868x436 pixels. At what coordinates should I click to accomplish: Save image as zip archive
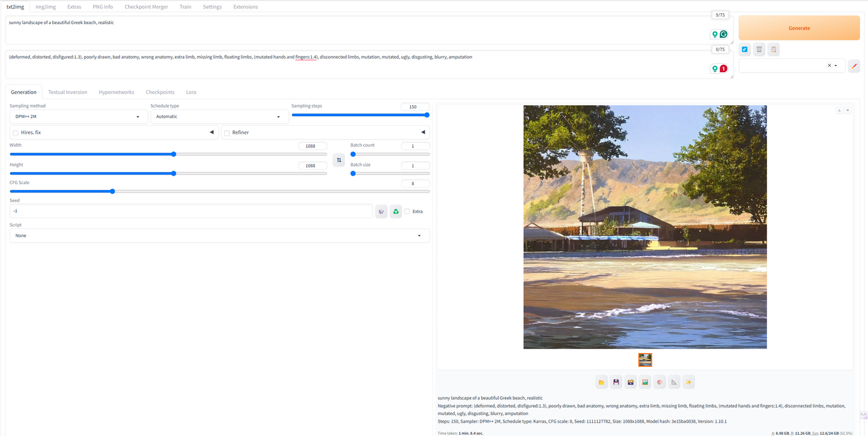630,382
